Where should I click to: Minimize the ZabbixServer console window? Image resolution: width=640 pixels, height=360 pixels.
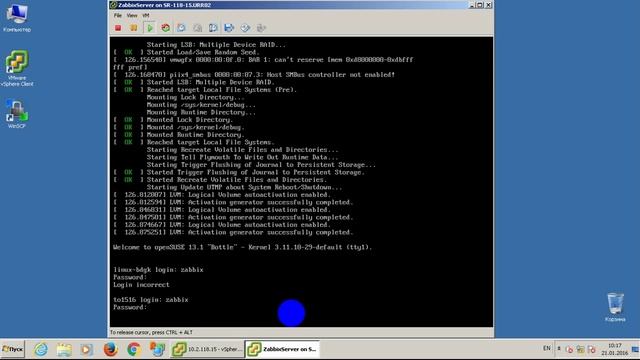[472, 5]
